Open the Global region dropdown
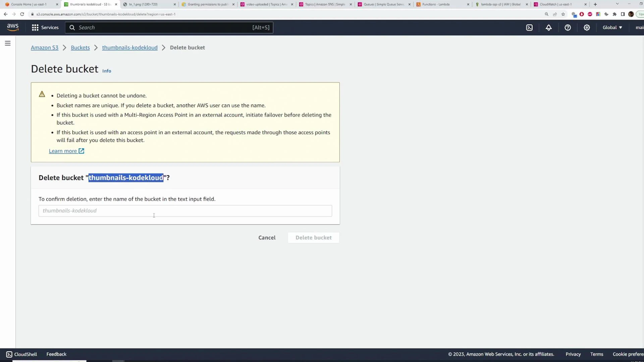 coord(612,27)
